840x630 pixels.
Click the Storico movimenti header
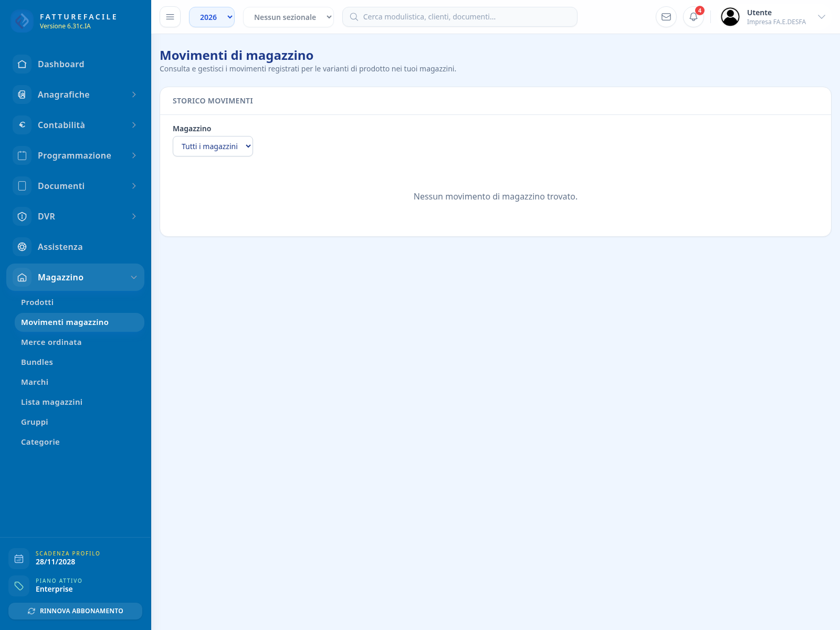pyautogui.click(x=213, y=101)
